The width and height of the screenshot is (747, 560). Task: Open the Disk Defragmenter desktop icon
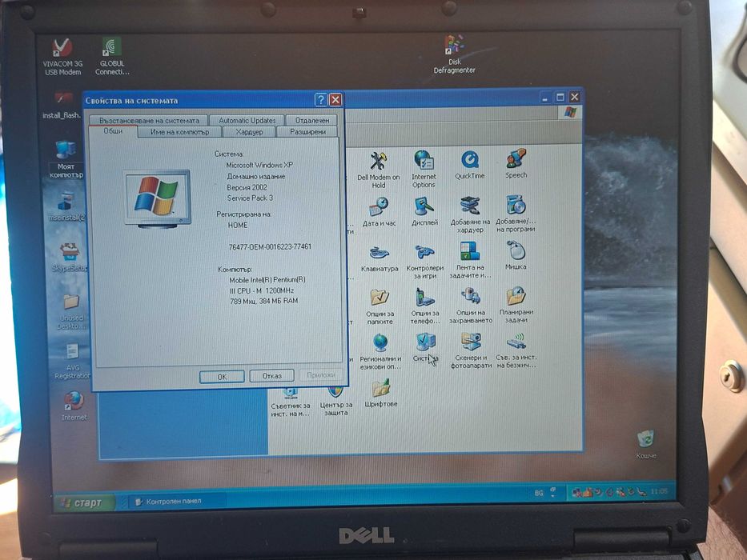pyautogui.click(x=454, y=54)
